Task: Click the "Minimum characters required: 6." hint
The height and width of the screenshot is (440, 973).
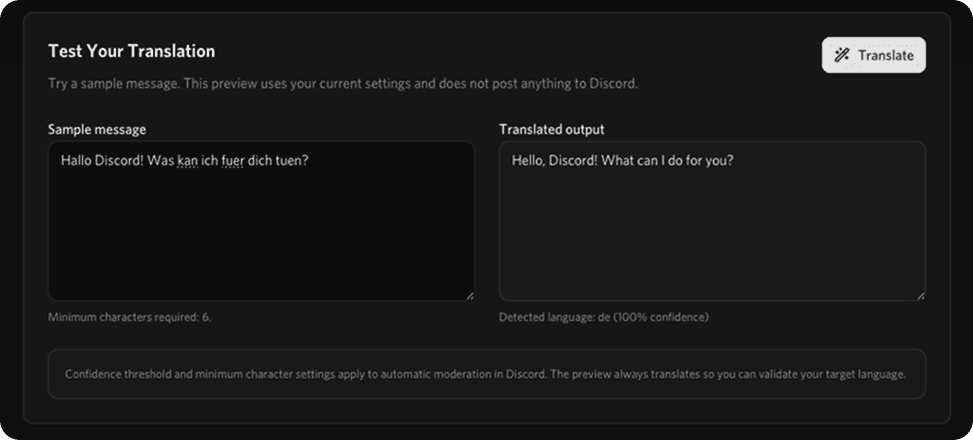Action: (130, 317)
